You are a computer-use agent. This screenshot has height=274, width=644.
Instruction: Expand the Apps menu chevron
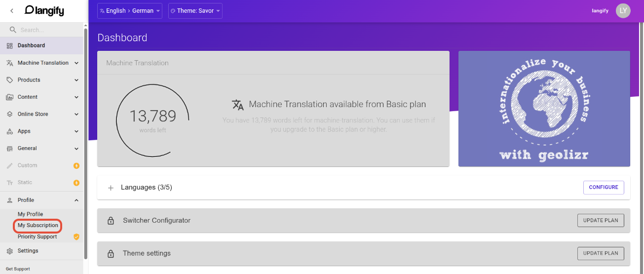tap(76, 131)
